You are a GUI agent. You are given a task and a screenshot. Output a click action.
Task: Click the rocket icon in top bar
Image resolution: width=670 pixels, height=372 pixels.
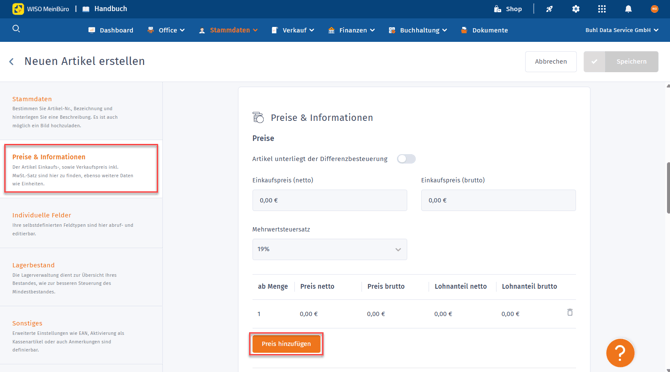550,9
